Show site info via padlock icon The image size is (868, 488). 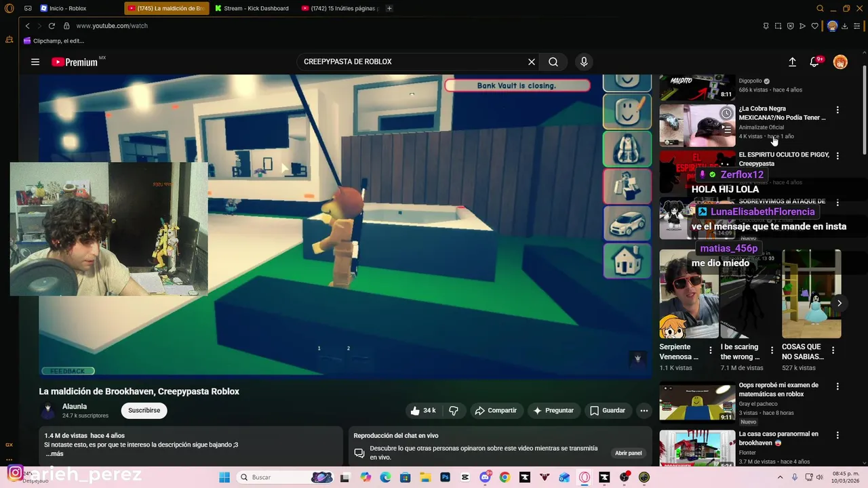(x=66, y=26)
